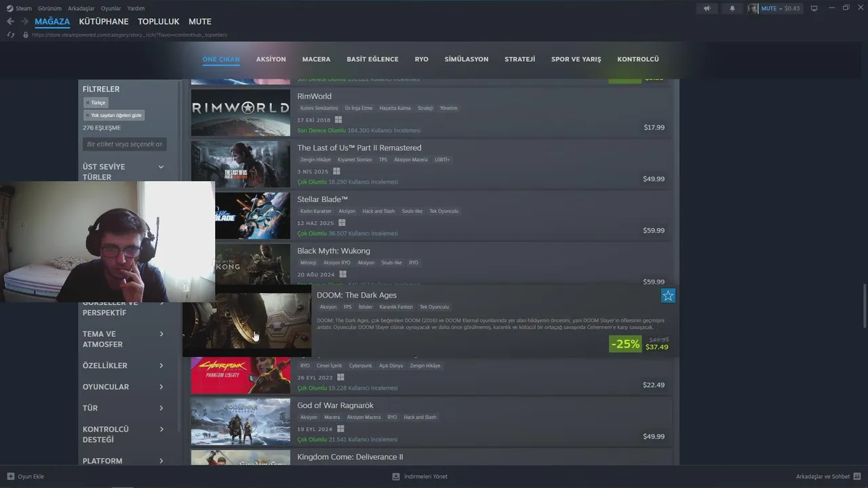Image resolution: width=868 pixels, height=488 pixels.
Task: Open MAĞAZA main tab
Action: click(x=52, y=22)
